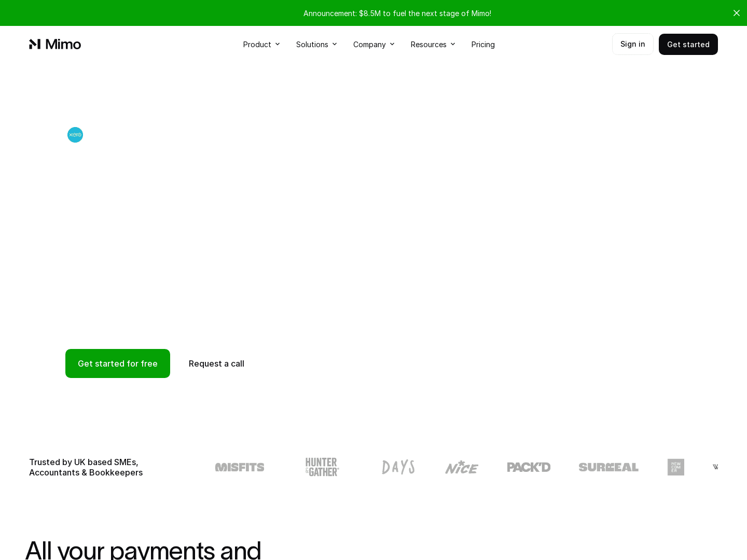Screen dimensions: 747x560
Task: Expand the Product dropdown menu
Action: point(261,44)
